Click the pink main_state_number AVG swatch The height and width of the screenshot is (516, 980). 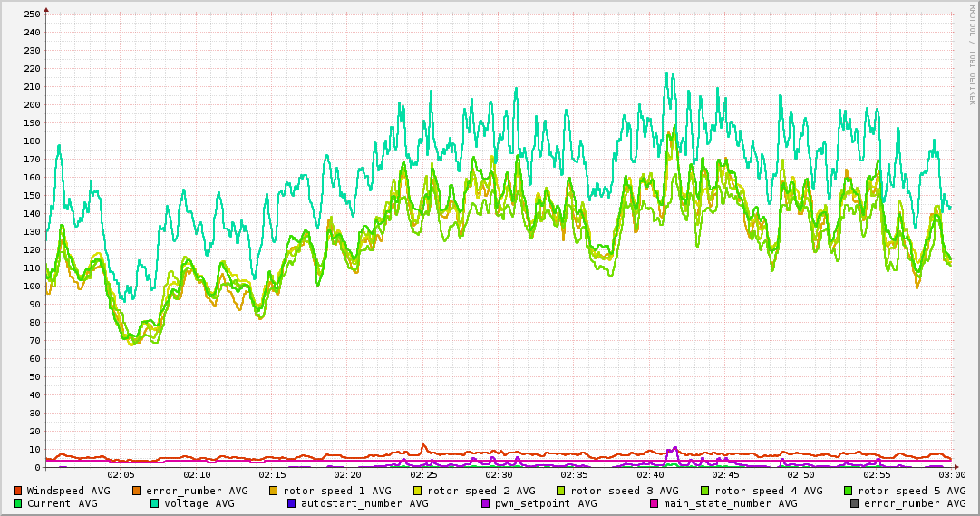654,503
